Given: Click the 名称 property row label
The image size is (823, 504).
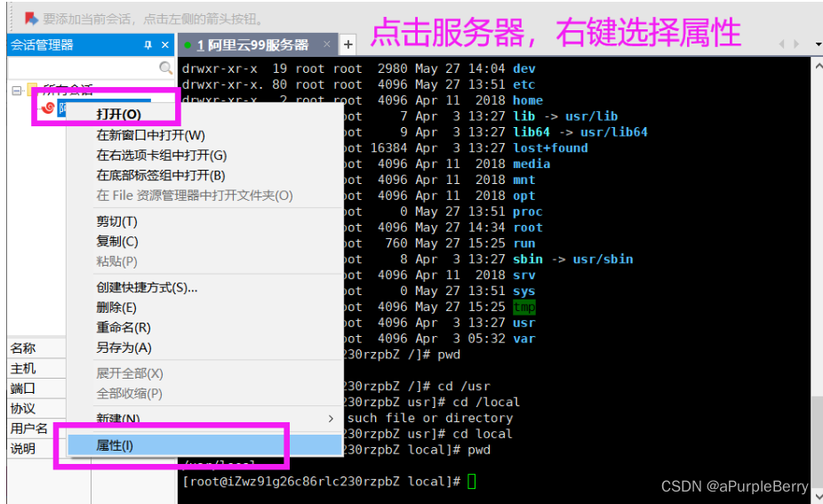Looking at the screenshot, I should point(23,348).
